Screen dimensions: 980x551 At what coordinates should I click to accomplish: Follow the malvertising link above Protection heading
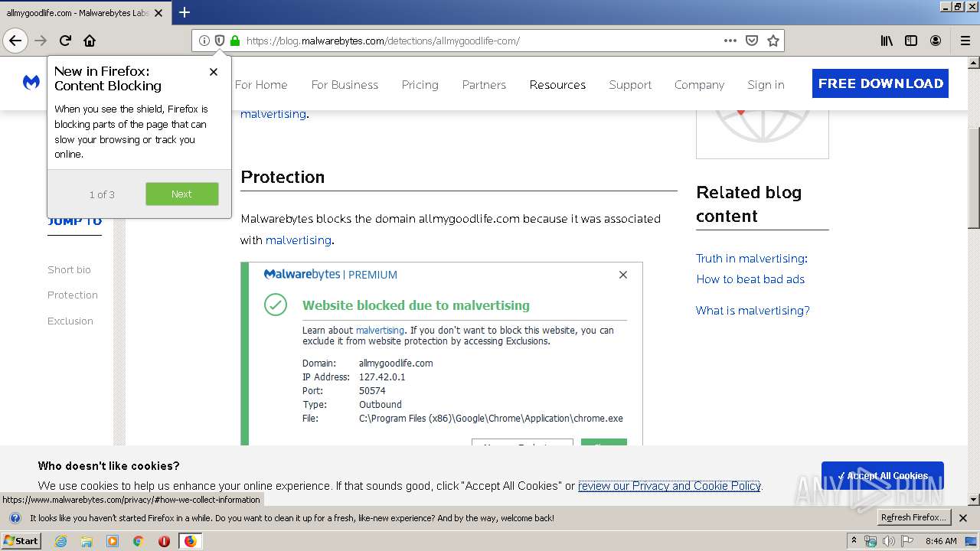(x=273, y=114)
